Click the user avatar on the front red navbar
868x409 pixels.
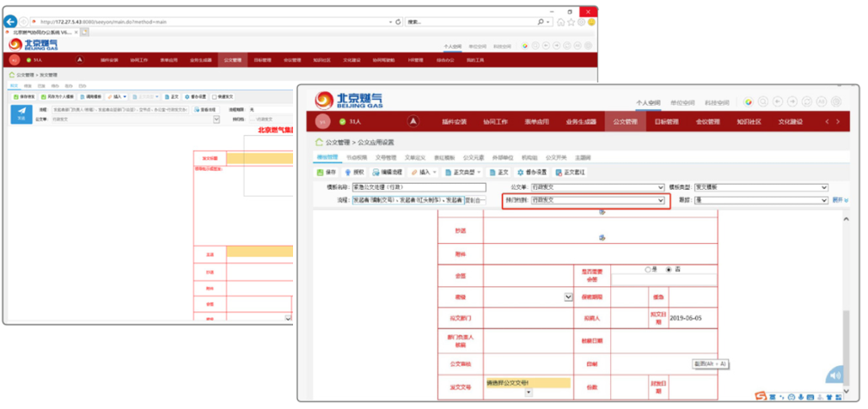coord(323,121)
